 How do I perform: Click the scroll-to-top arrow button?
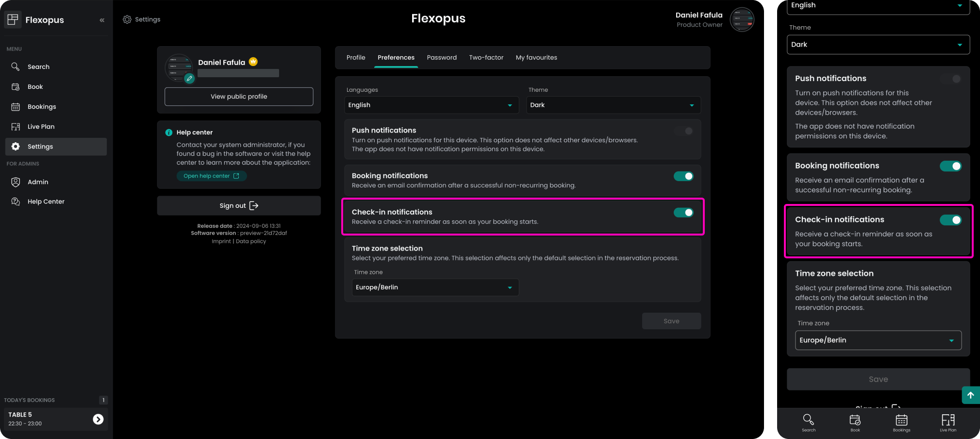970,395
